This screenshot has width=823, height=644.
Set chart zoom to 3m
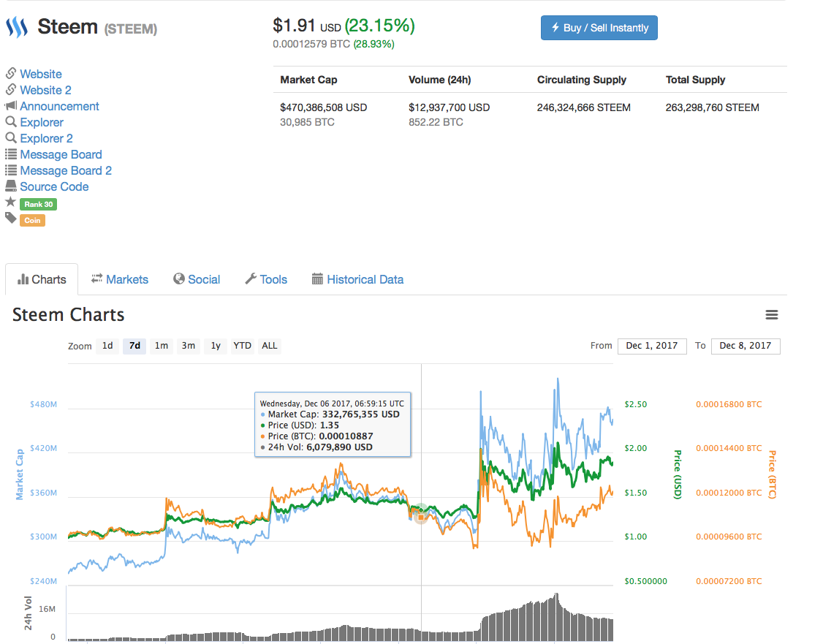[x=189, y=346]
